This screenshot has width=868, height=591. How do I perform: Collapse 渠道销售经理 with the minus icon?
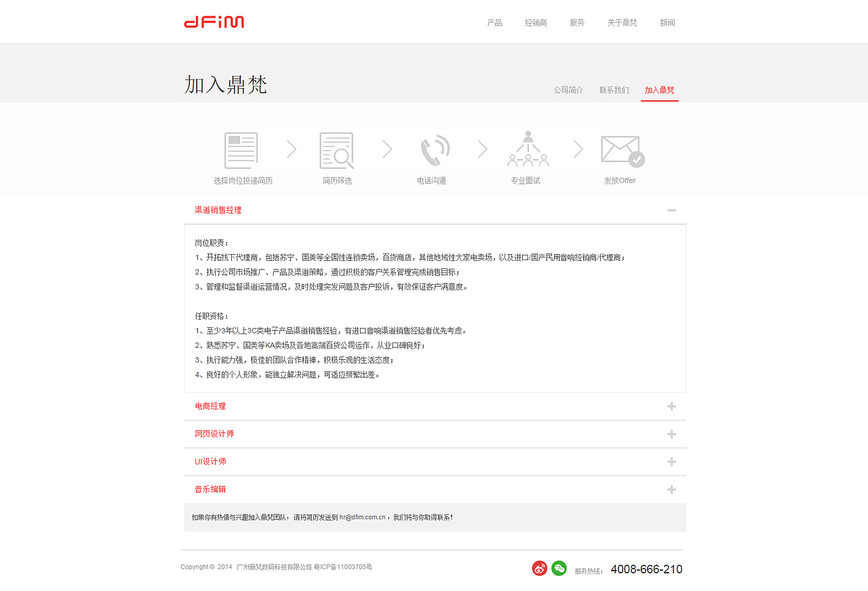pos(671,210)
